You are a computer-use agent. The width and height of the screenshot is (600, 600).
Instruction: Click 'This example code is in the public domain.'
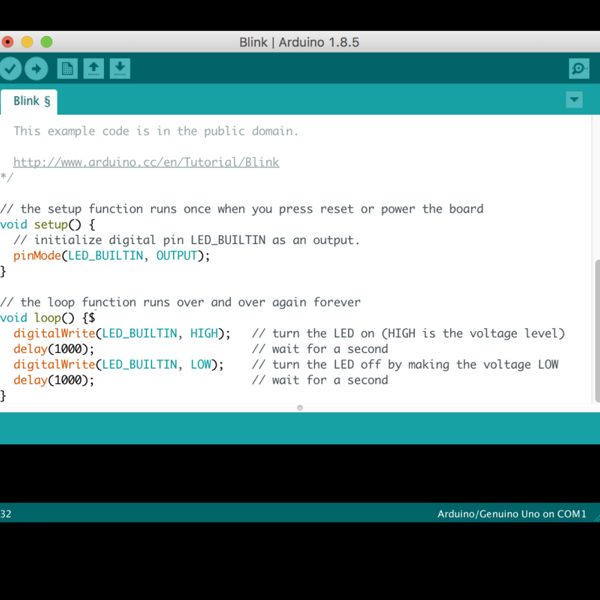[156, 131]
